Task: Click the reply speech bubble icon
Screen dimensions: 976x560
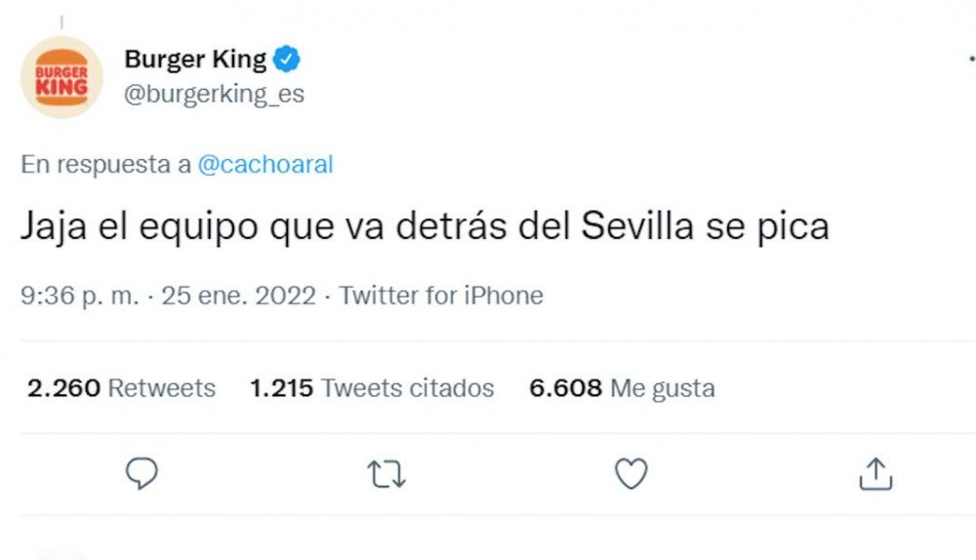Action: tap(142, 475)
